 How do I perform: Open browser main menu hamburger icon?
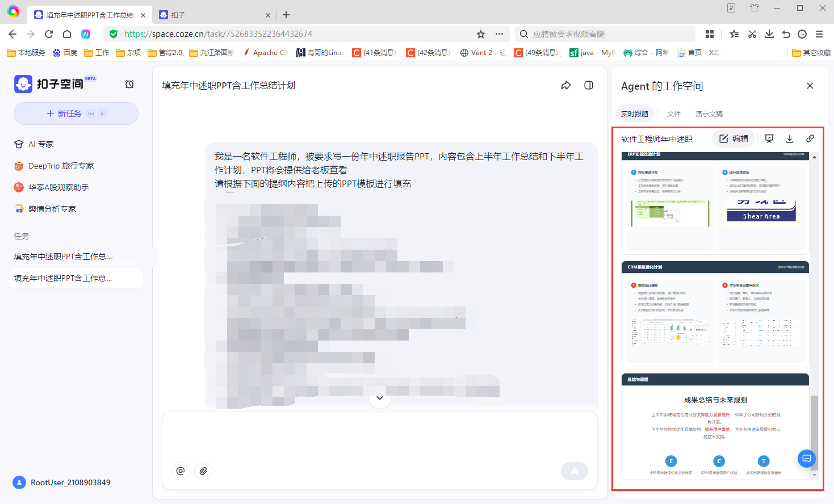point(819,34)
